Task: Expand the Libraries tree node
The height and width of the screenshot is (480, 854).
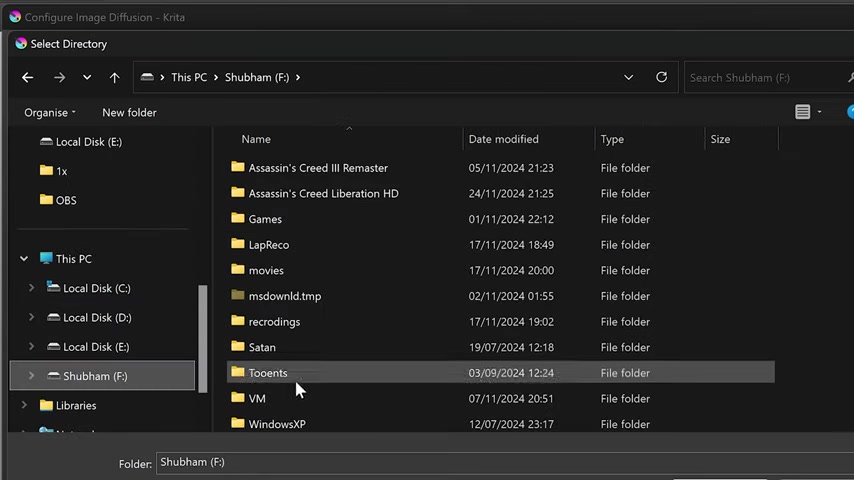Action: pos(24,405)
